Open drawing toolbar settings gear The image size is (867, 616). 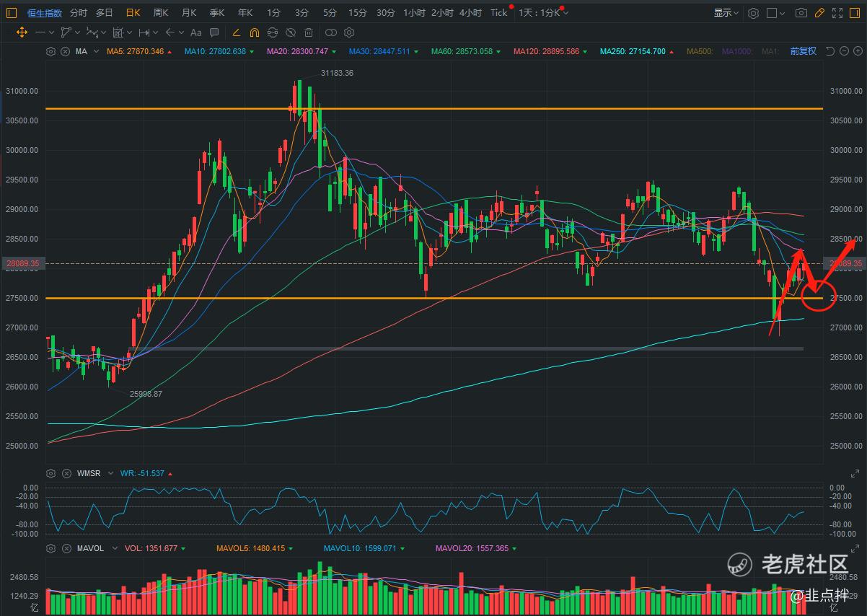(349, 32)
